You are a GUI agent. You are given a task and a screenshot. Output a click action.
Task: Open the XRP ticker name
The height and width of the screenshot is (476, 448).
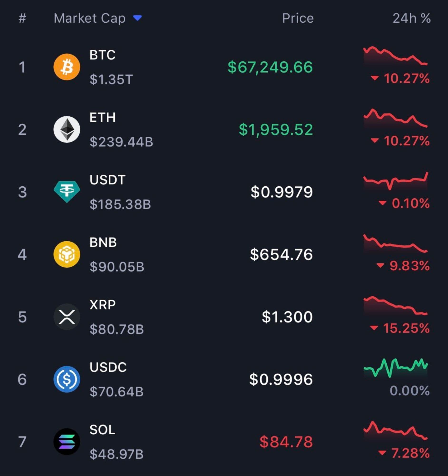(102, 305)
